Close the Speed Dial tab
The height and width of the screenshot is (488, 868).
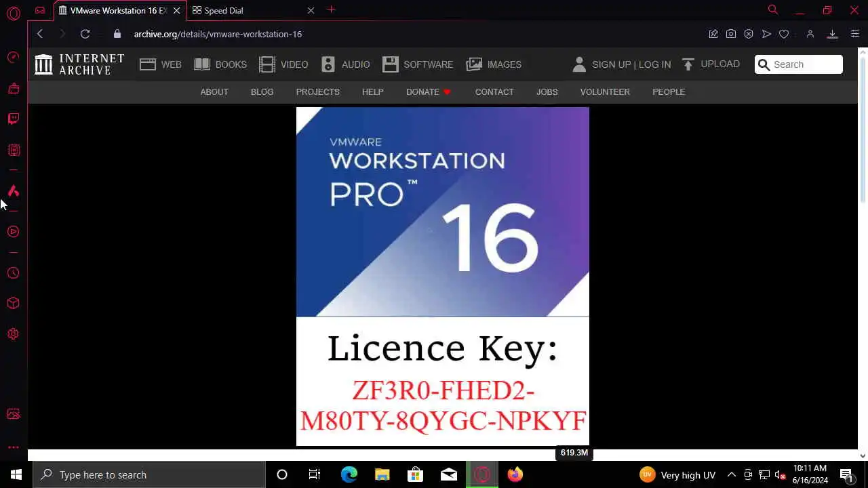[311, 10]
